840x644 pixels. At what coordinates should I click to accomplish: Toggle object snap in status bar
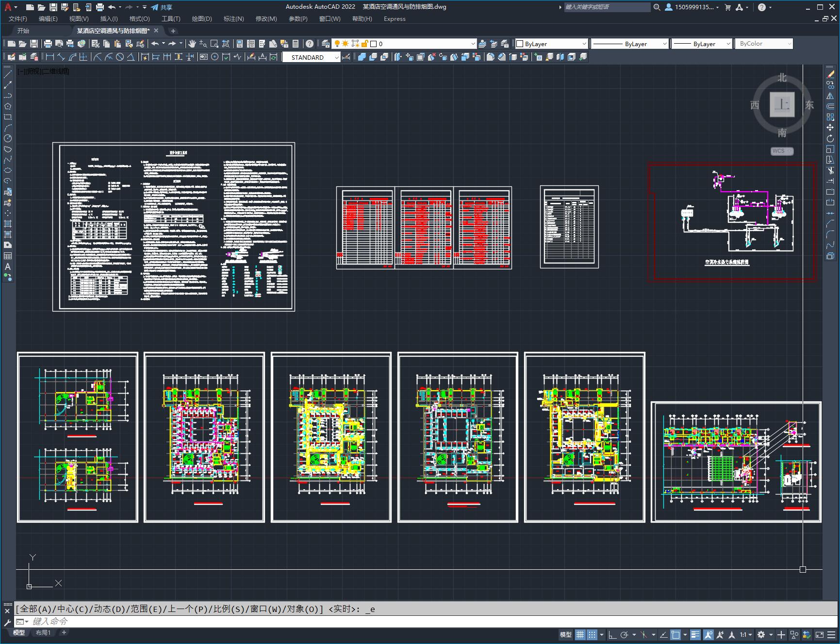pos(675,634)
